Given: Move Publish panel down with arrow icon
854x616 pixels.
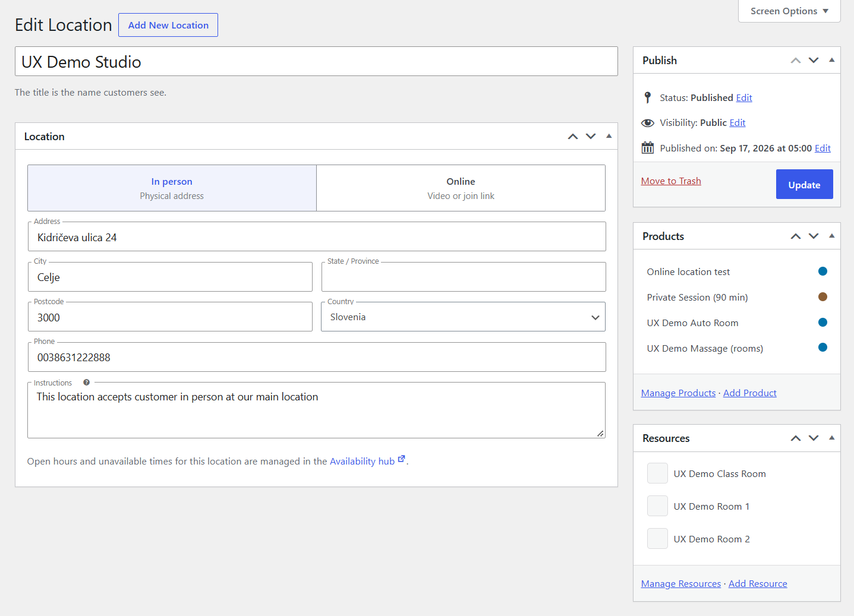Looking at the screenshot, I should click(x=814, y=61).
